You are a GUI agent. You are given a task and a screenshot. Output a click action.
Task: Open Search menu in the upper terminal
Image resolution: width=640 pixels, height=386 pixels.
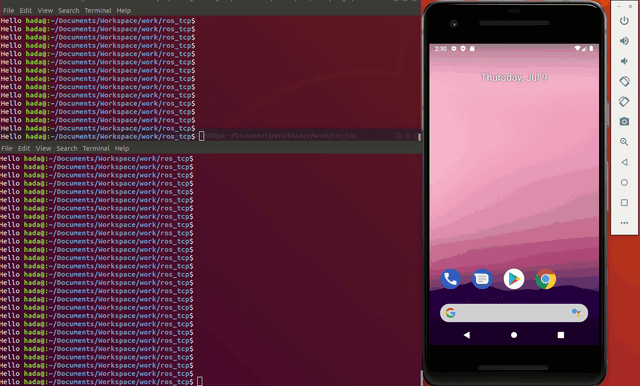[x=69, y=11]
